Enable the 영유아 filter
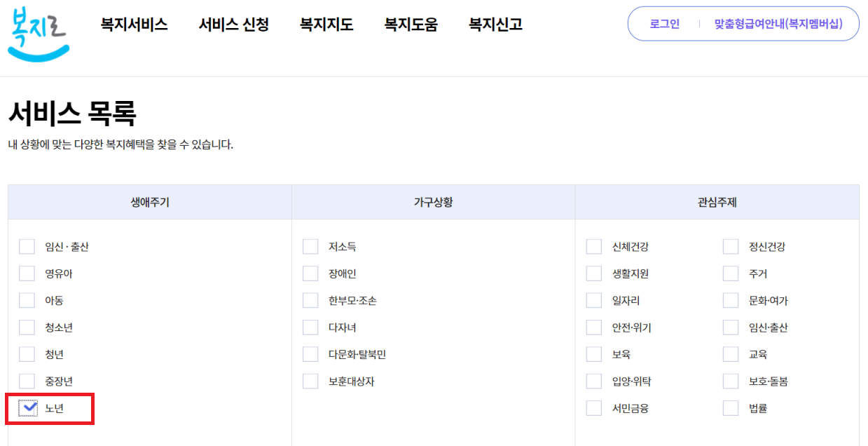 point(27,273)
